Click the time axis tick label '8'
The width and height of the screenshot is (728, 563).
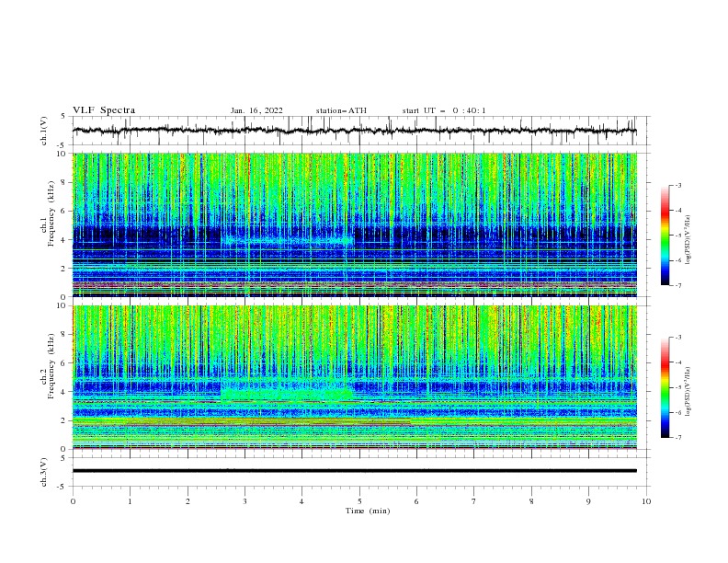(x=531, y=501)
